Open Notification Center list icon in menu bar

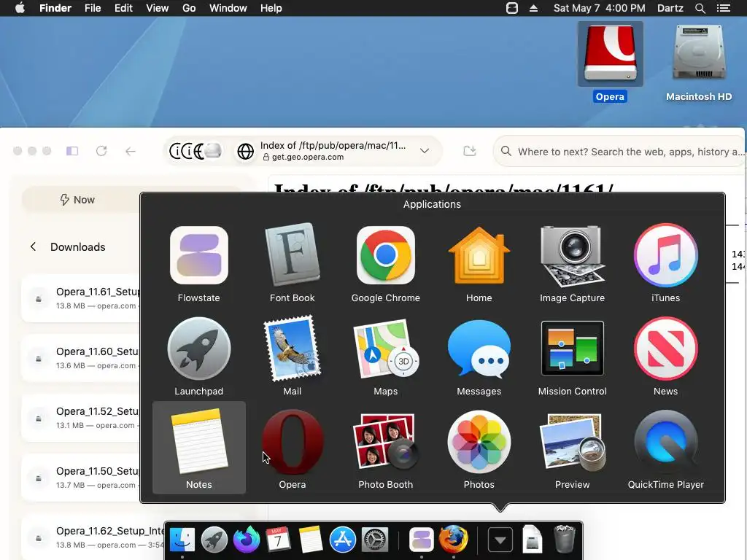click(723, 8)
